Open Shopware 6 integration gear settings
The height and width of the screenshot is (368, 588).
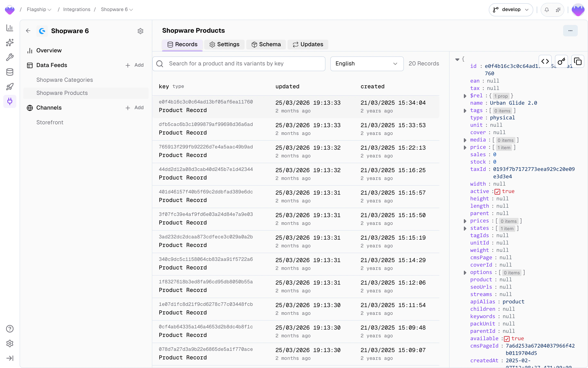point(140,31)
